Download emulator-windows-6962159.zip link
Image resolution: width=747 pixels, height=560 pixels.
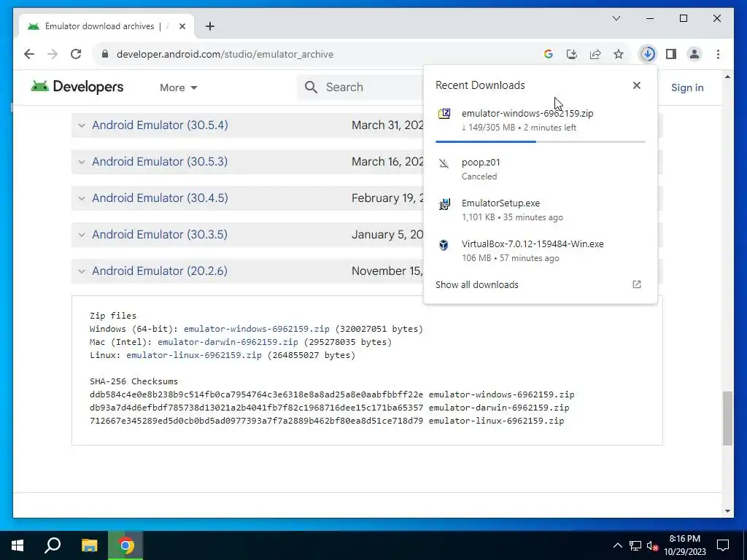pos(256,329)
